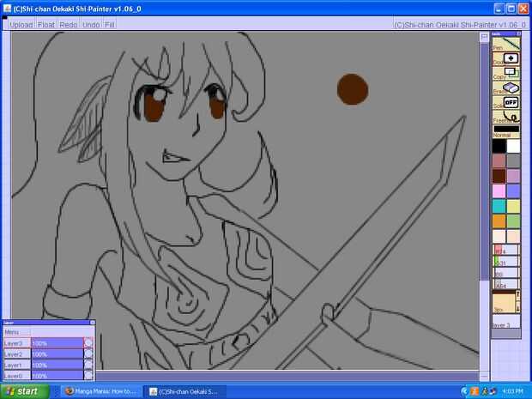Screen dimensions: 532x399
Task: Click the brush size up arrow
Action: coord(517,296)
